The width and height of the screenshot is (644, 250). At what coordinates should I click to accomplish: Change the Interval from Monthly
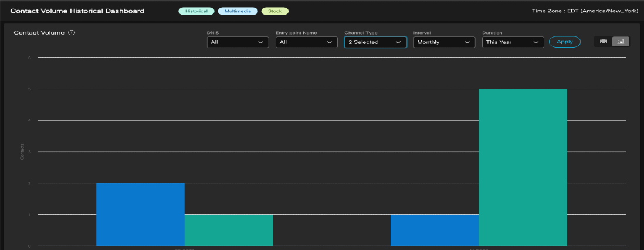pos(443,42)
